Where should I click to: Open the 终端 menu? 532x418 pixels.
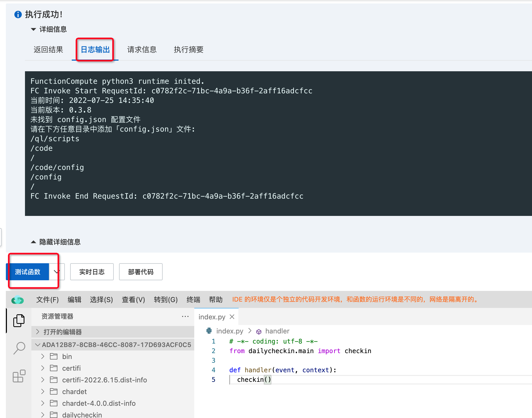click(x=193, y=300)
